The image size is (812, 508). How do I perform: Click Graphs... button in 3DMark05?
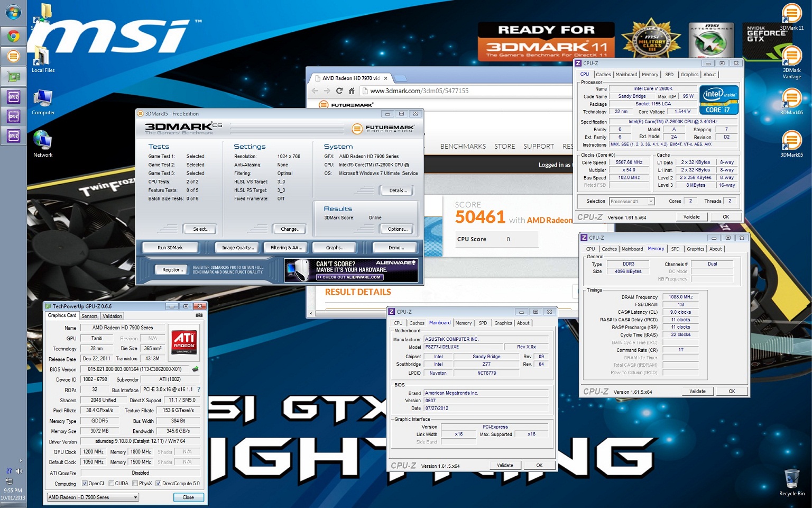[x=335, y=248]
